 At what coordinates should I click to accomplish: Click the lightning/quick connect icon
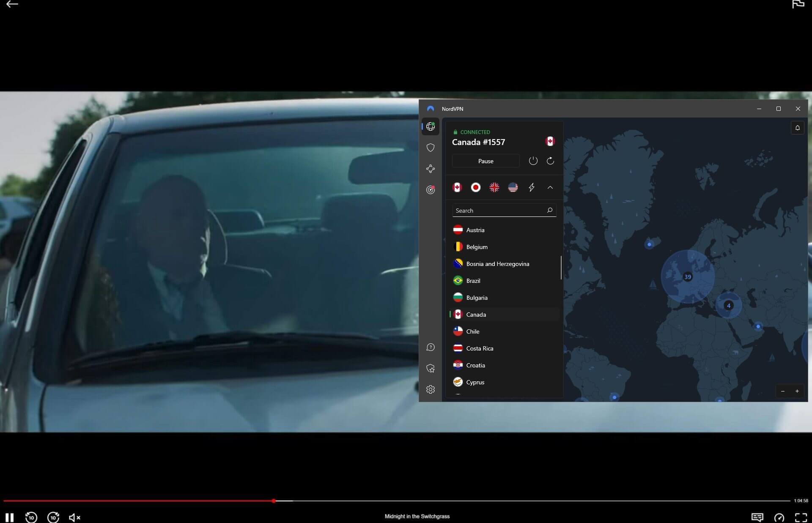click(x=531, y=188)
